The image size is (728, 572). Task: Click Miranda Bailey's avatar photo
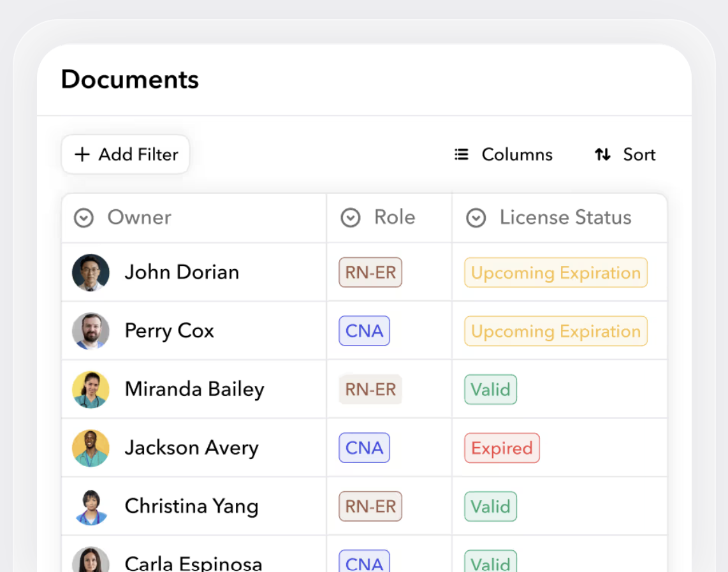(x=91, y=390)
